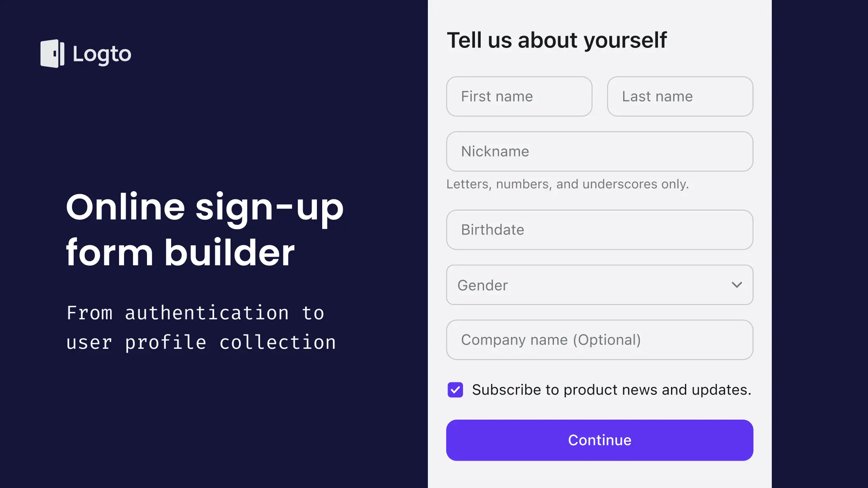Open the Gender select field
Image resolution: width=868 pixels, height=488 pixels.
pyautogui.click(x=600, y=285)
